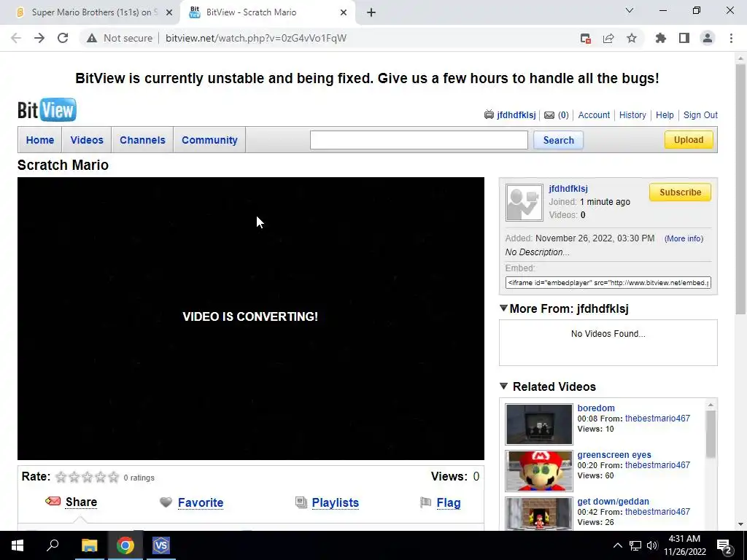Open the Channels tab
Viewport: 747px width, 560px height.
coord(142,140)
